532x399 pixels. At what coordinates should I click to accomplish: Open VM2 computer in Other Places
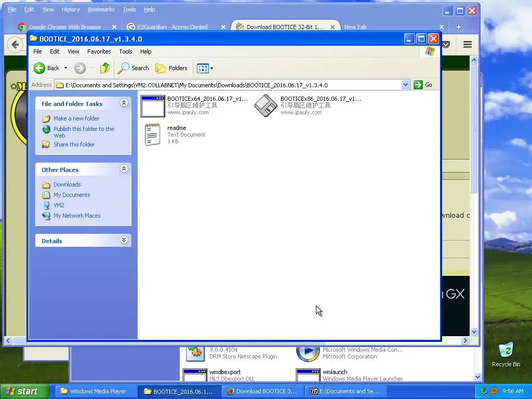(59, 205)
